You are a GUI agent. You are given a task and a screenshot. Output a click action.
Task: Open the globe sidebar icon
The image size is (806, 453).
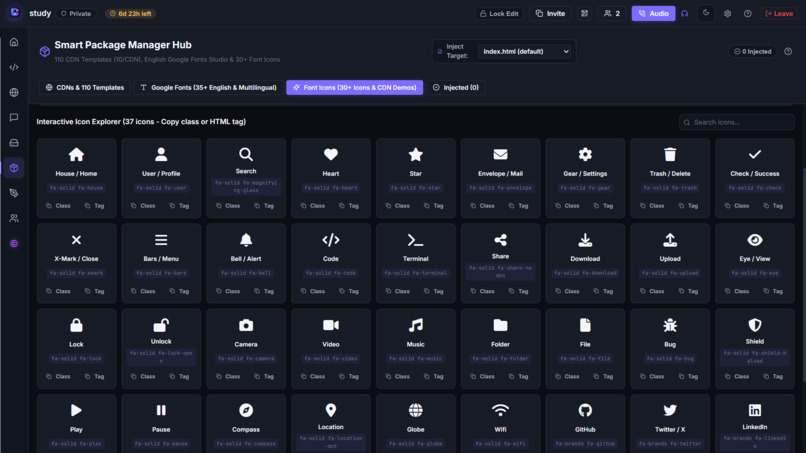click(14, 93)
